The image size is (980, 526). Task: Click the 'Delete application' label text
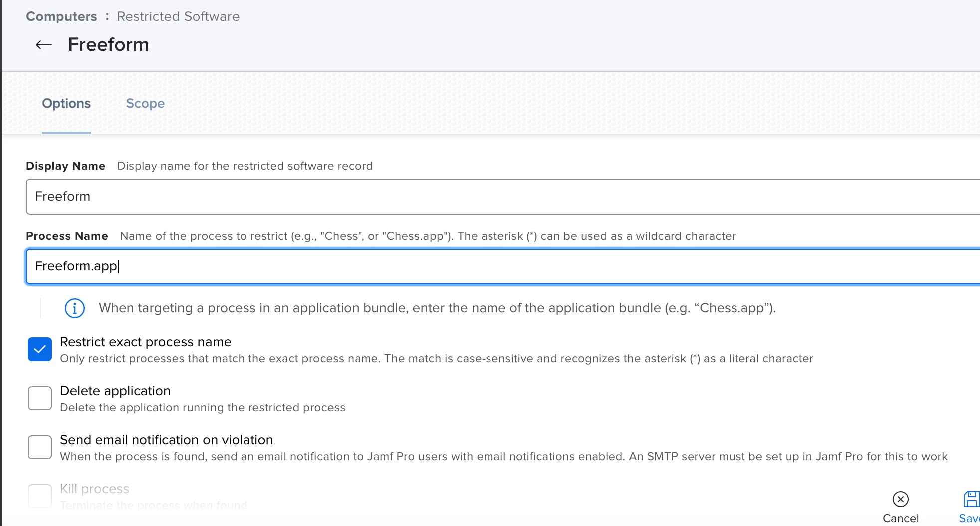[115, 391]
